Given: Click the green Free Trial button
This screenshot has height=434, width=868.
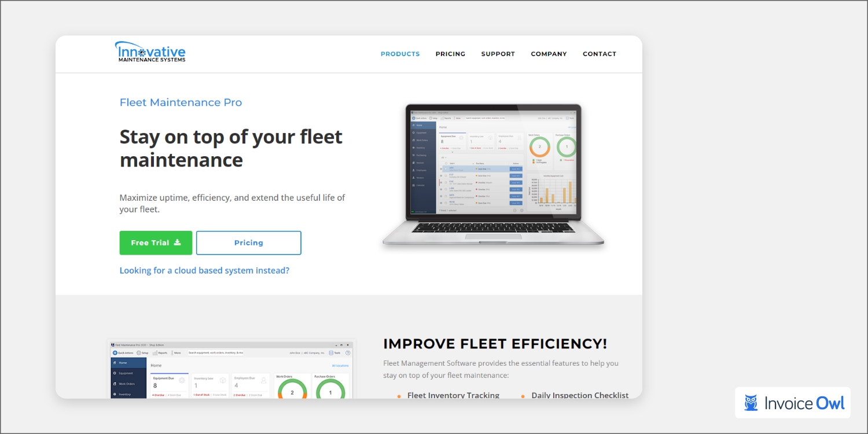Looking at the screenshot, I should click(156, 243).
